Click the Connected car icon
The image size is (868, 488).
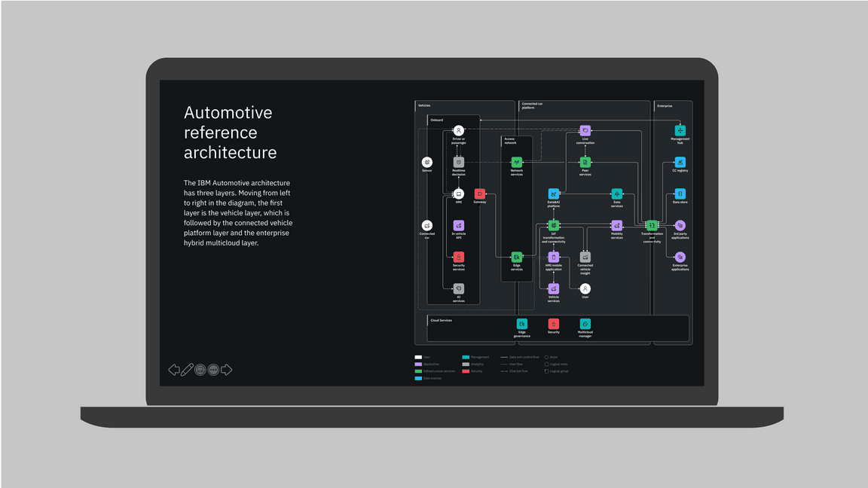(x=427, y=226)
